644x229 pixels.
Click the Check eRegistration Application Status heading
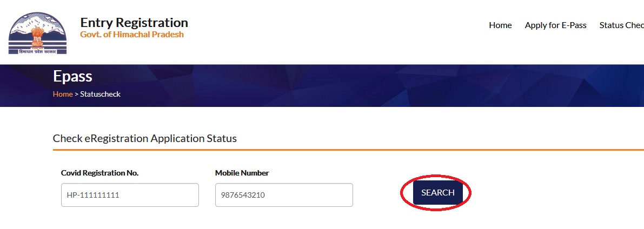coord(145,138)
